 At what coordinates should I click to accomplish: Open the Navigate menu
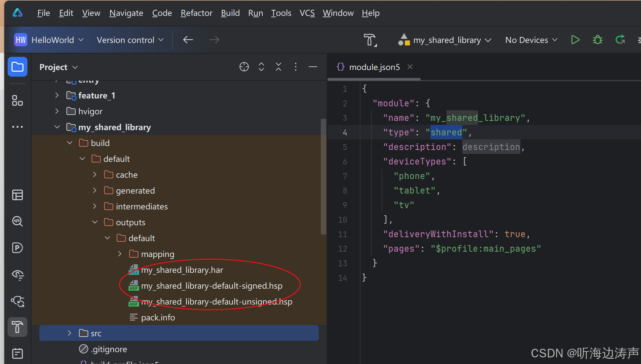[x=126, y=13]
